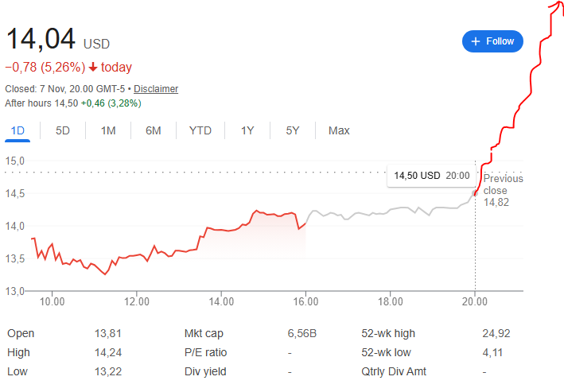Viewport: 564px width, 392px height.
Task: Click the High stat label
Action: tap(18, 352)
